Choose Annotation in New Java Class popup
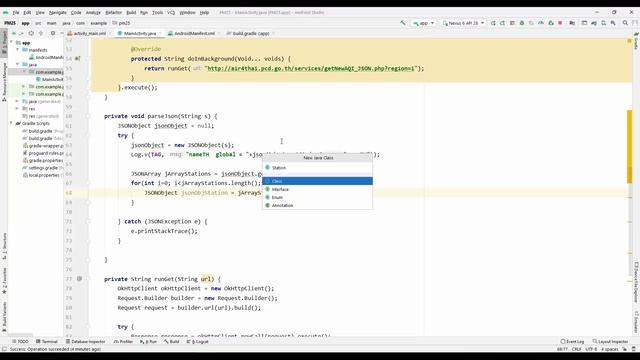This screenshot has width=640, height=360. [x=317, y=205]
